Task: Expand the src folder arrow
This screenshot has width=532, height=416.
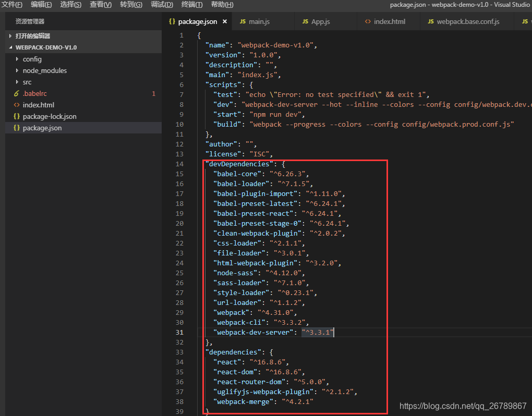Action: pos(17,82)
